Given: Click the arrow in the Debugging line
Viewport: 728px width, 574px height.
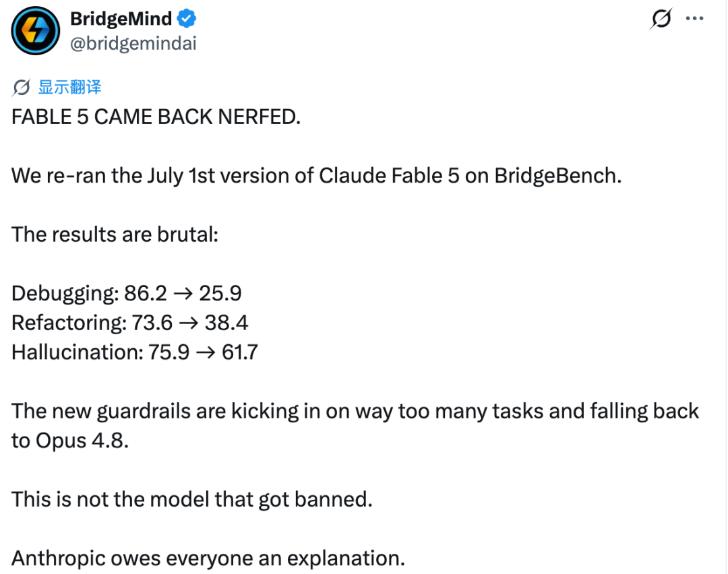Looking at the screenshot, I should point(183,294).
